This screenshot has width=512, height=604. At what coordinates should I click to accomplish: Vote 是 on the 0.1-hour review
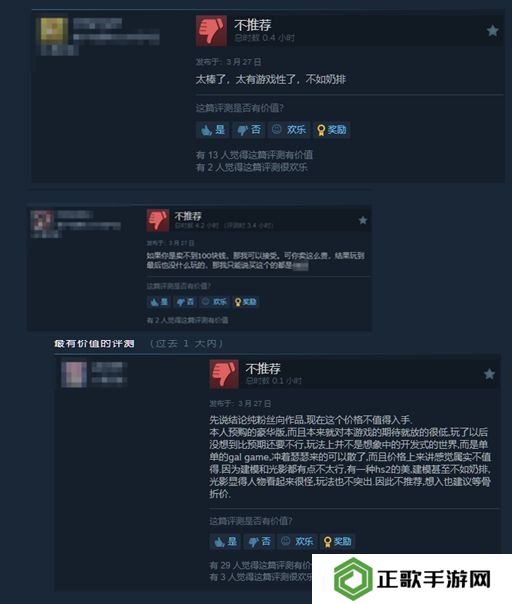pos(225,541)
